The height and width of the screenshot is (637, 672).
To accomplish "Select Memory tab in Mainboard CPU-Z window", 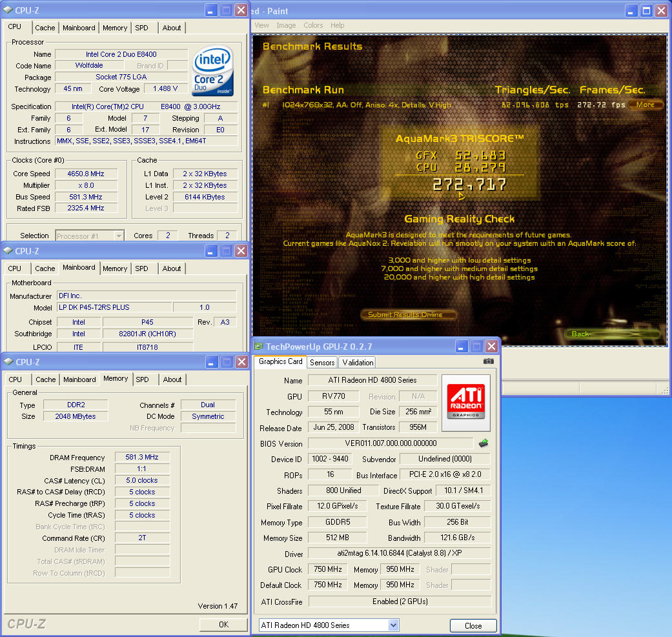I will 115,268.
